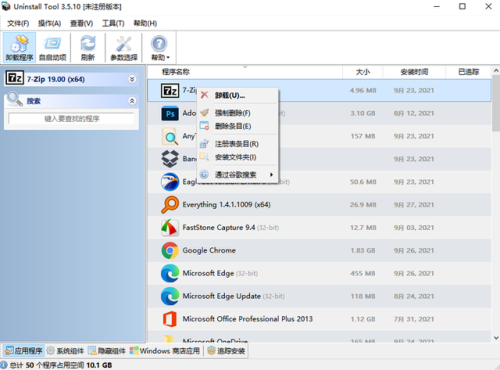Image resolution: width=500 pixels, height=370 pixels.
Task: Select the Bandizip box icon row
Action: click(x=170, y=159)
